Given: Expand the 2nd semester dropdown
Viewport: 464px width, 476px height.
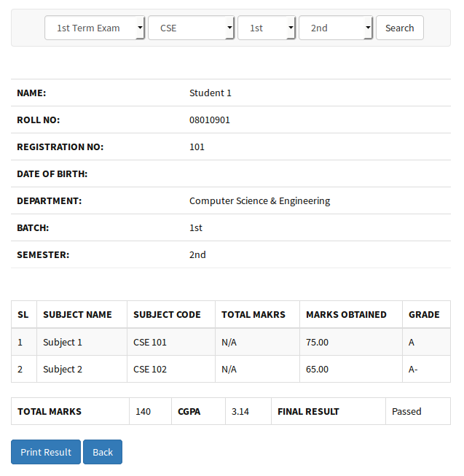Looking at the screenshot, I should (x=336, y=28).
